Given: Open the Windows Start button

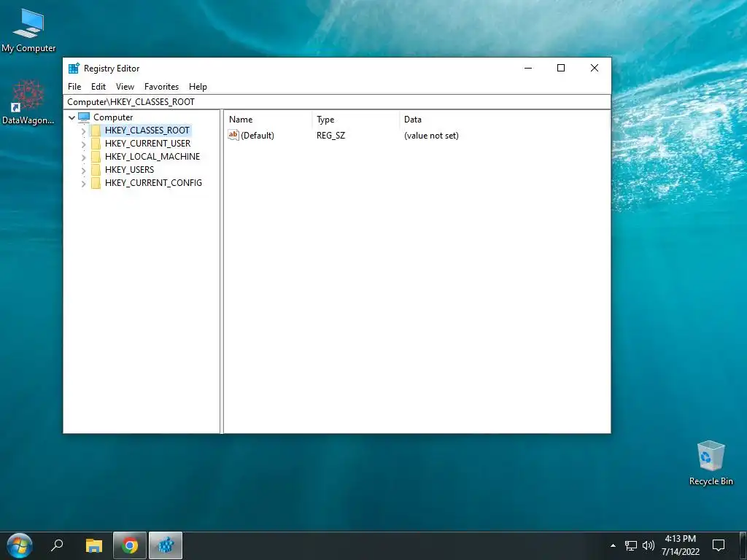Looking at the screenshot, I should (20, 545).
